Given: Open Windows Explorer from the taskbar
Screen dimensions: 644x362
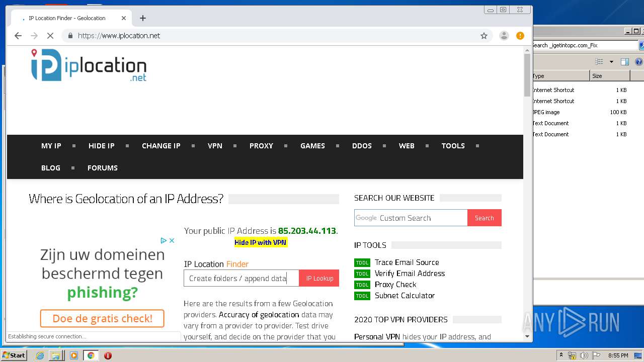Looking at the screenshot, I should (56, 355).
